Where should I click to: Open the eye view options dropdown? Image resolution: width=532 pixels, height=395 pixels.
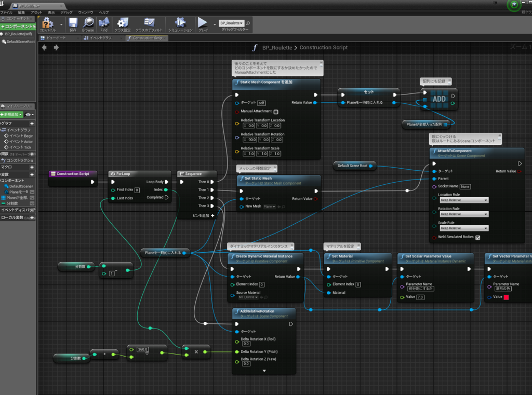click(30, 115)
